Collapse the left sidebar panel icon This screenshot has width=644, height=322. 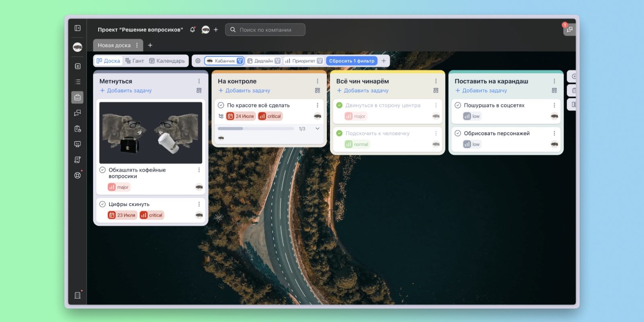click(78, 28)
